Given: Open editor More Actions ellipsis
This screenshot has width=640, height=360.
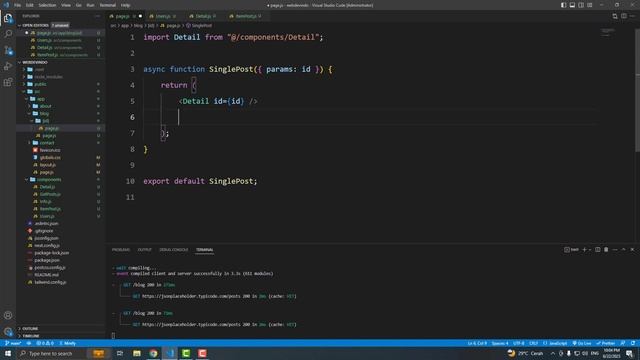Looking at the screenshot, I should click(x=632, y=16).
